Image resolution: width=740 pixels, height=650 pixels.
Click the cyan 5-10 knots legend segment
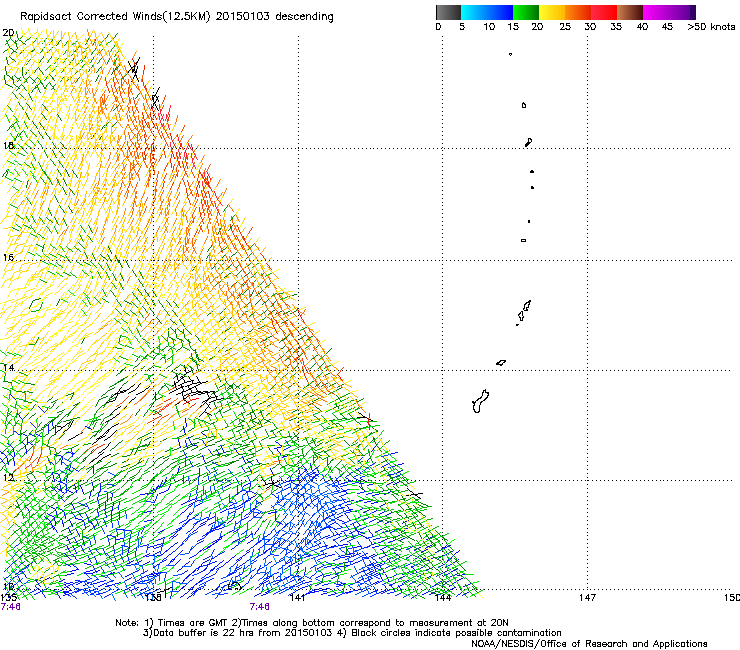[474, 12]
